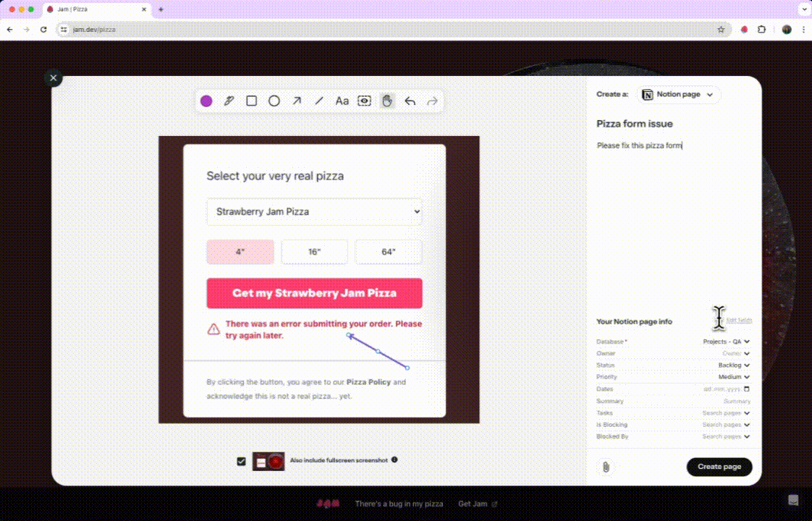Viewport: 812px width, 521px height.
Task: Click the Pizza form issue title field
Action: (635, 124)
